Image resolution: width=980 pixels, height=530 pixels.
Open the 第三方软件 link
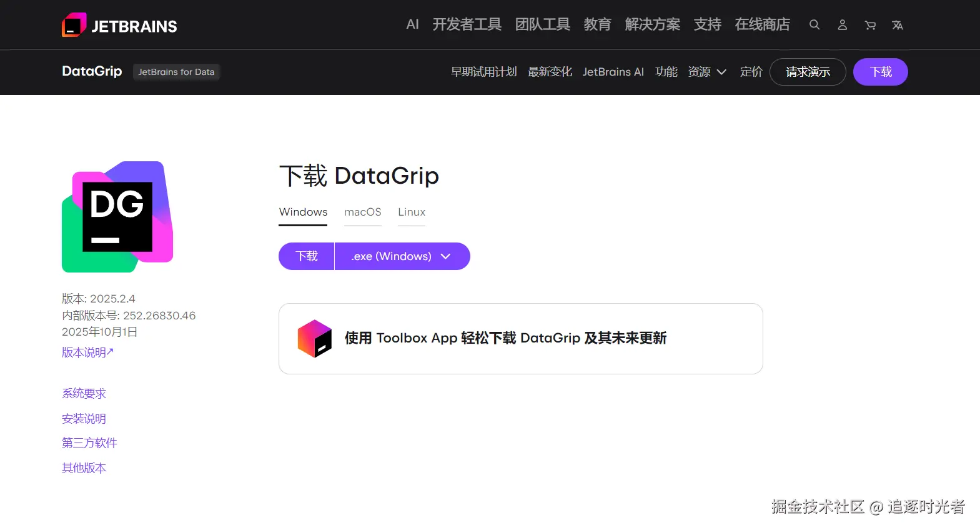coord(89,443)
